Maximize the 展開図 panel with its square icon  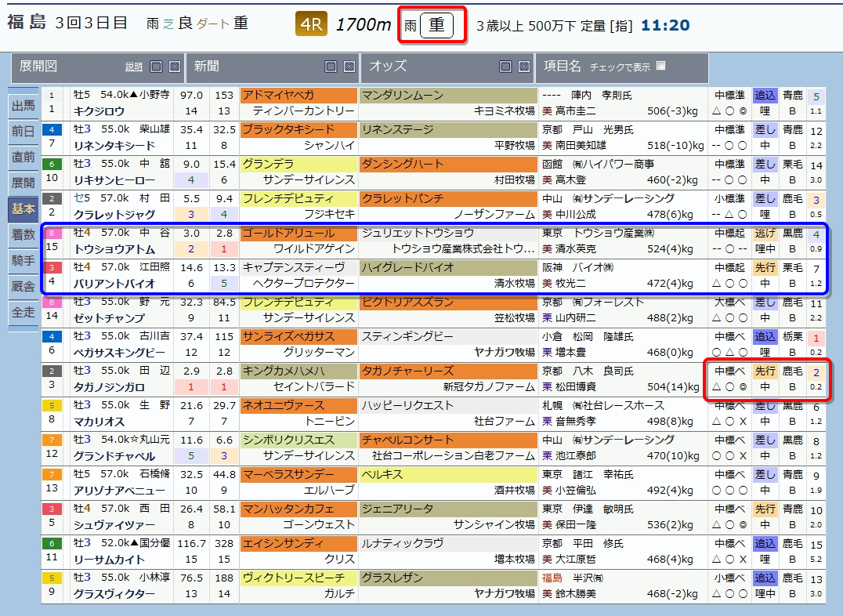point(157,67)
